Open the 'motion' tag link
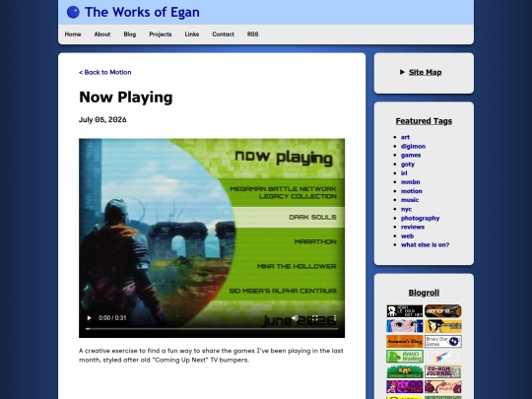Viewport: 532px width, 399px height. tap(411, 191)
